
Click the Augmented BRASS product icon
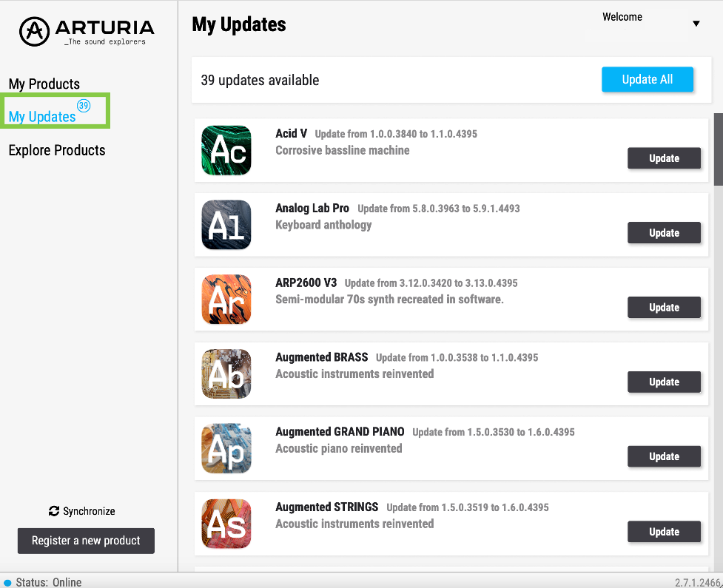pyautogui.click(x=226, y=374)
